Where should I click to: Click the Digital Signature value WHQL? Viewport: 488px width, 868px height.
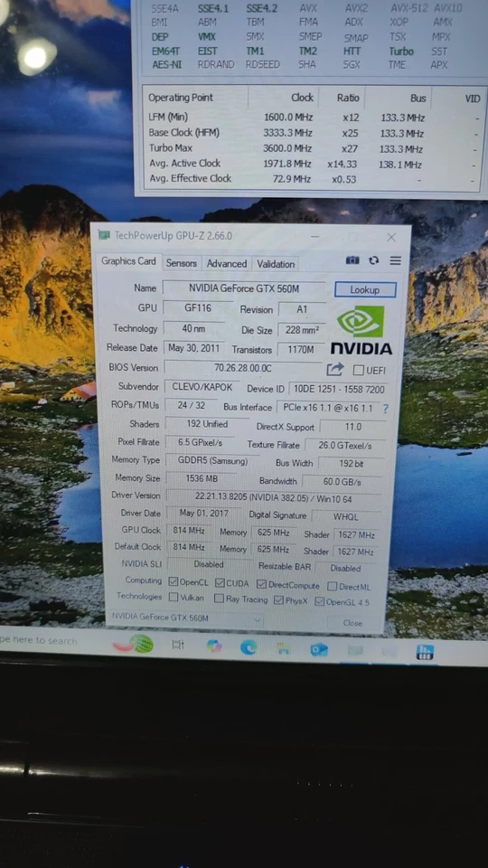[346, 516]
